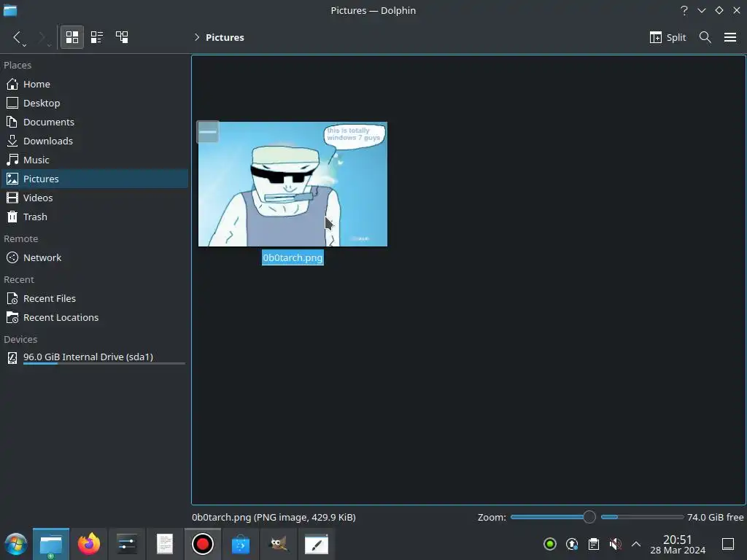This screenshot has height=560, width=747.
Task: Open back-history dropdown arrow under back button
Action: pyautogui.click(x=24, y=44)
